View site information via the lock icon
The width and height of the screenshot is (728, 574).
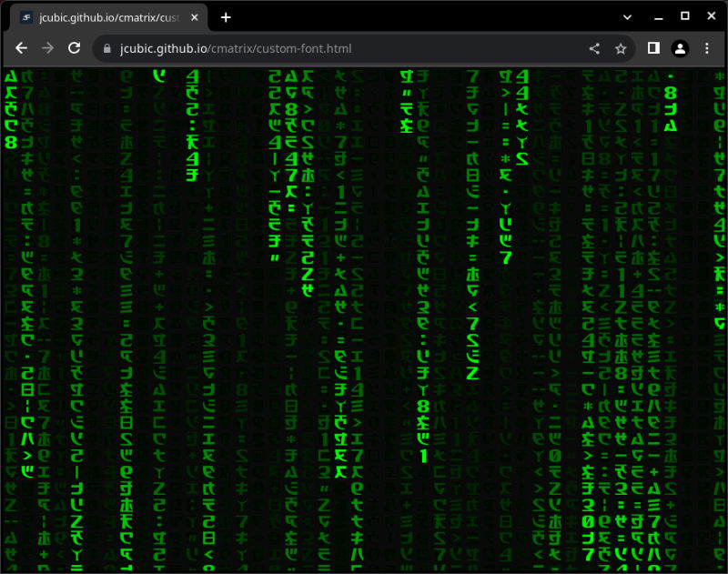(107, 49)
